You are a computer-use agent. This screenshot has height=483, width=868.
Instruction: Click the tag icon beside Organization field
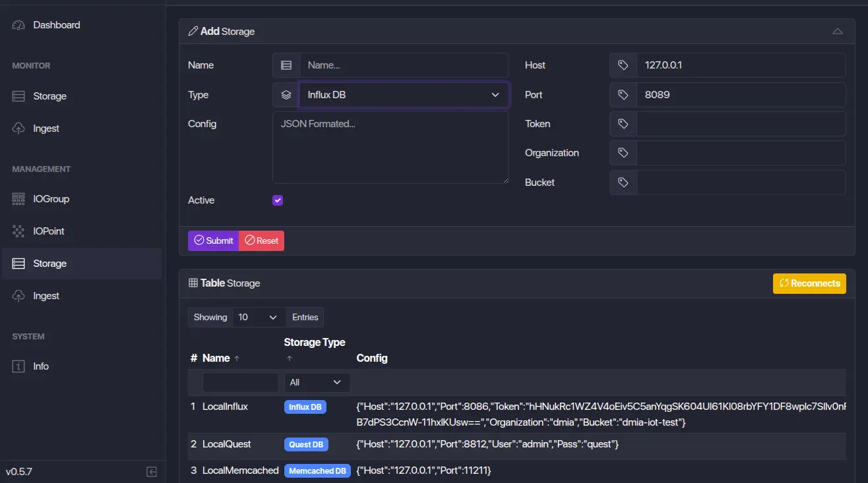(x=623, y=153)
